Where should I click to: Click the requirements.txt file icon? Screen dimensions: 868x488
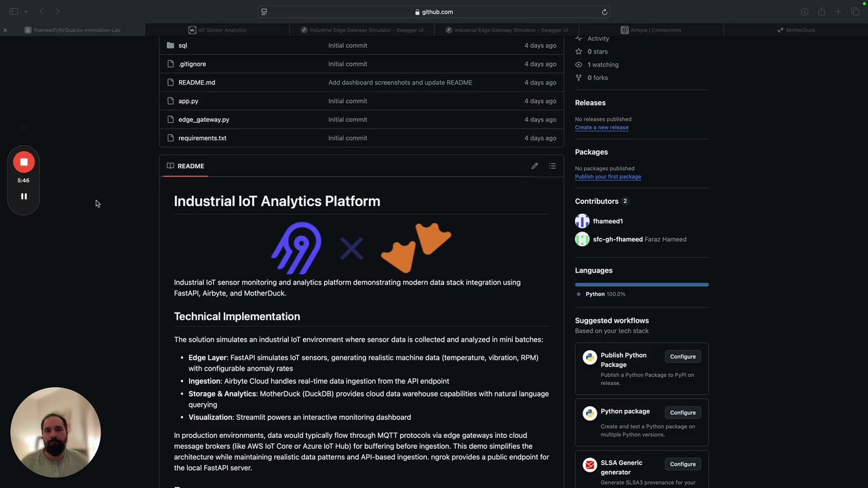pyautogui.click(x=170, y=138)
